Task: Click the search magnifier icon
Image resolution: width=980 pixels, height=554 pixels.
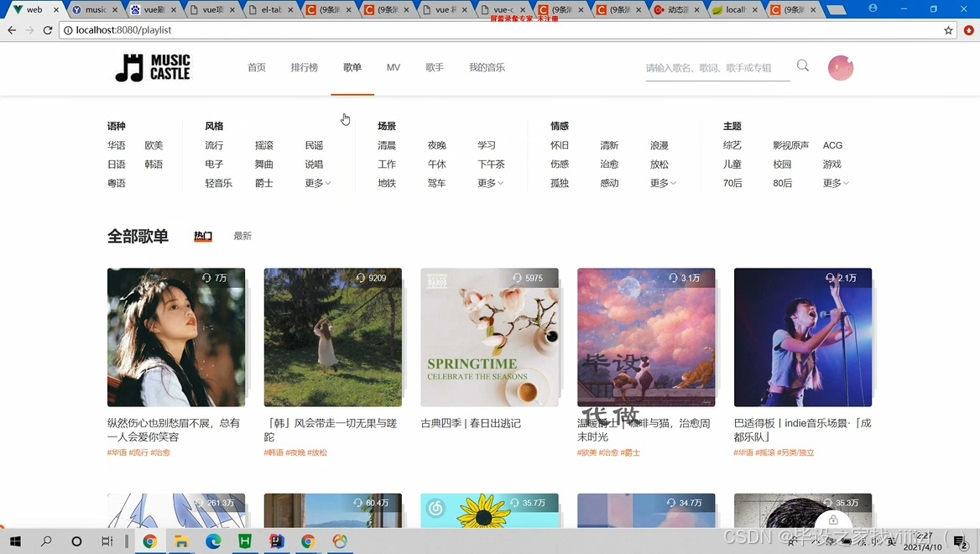Action: point(802,65)
